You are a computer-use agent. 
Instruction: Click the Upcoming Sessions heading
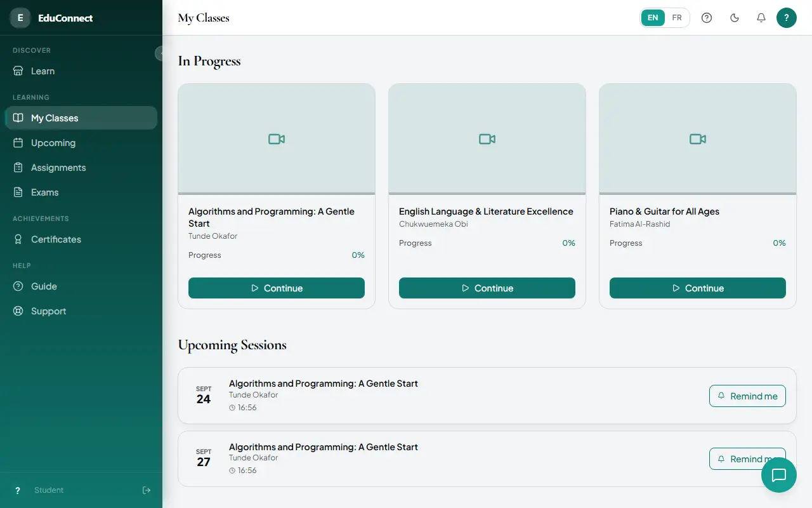coord(232,345)
